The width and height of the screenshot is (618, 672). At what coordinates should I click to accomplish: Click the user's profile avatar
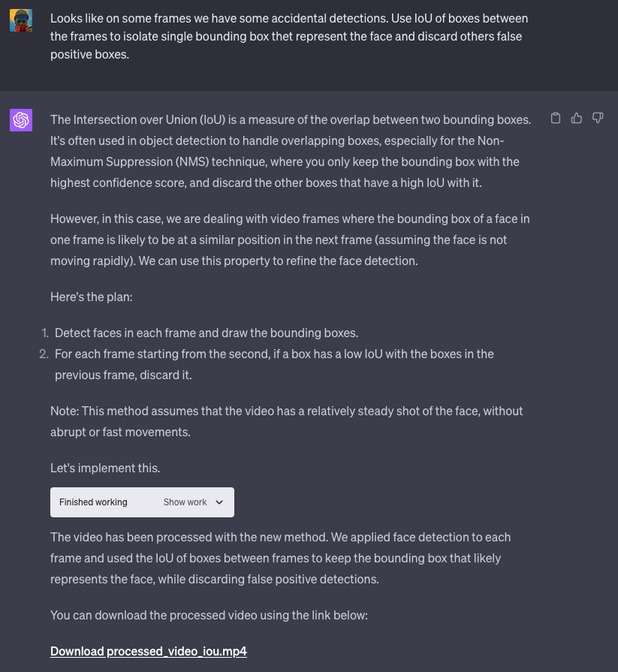point(21,20)
